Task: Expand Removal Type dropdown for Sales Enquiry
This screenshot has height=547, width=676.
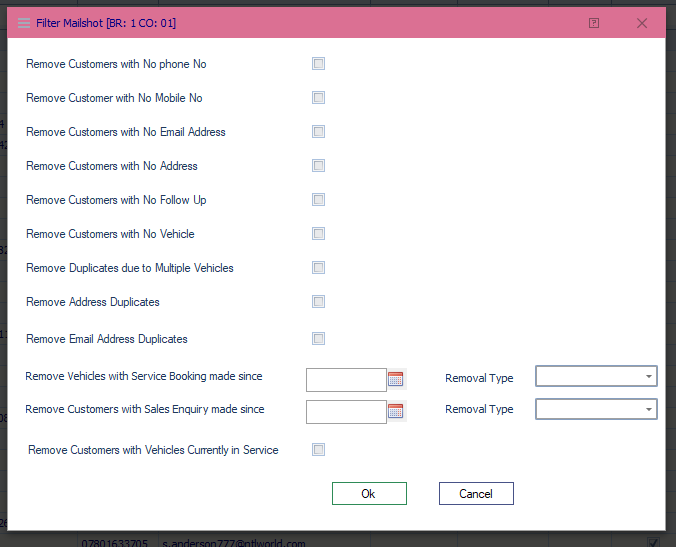Action: coord(596,409)
